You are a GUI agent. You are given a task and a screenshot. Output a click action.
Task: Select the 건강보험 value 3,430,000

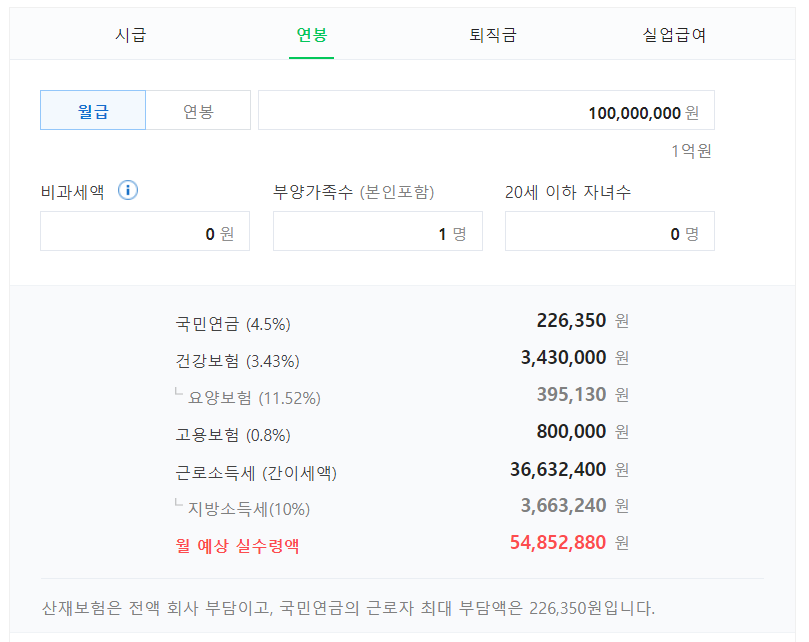(564, 358)
